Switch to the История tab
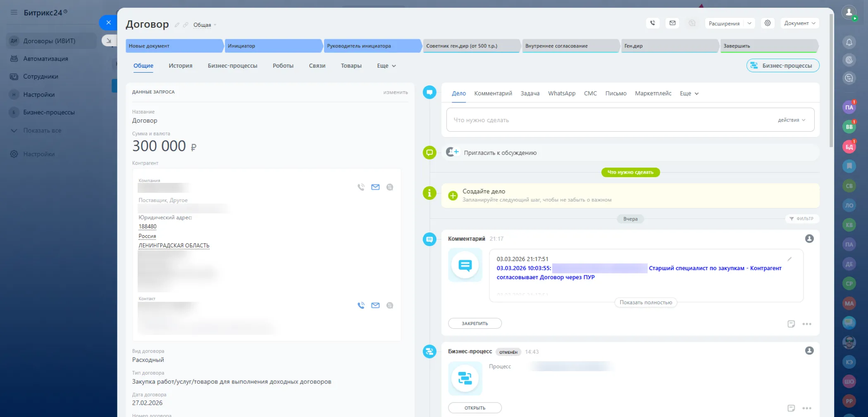Viewport: 868px width, 417px height. [x=180, y=66]
